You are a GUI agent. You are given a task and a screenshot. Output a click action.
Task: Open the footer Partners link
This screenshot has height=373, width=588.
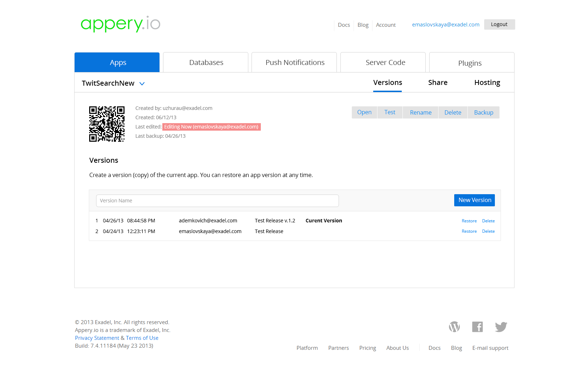click(x=339, y=348)
